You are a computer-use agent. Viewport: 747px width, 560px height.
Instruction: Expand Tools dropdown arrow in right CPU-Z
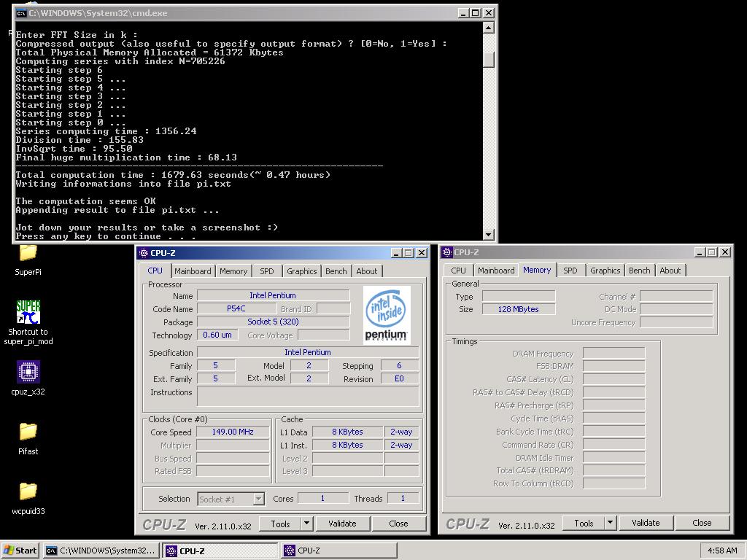pos(611,524)
